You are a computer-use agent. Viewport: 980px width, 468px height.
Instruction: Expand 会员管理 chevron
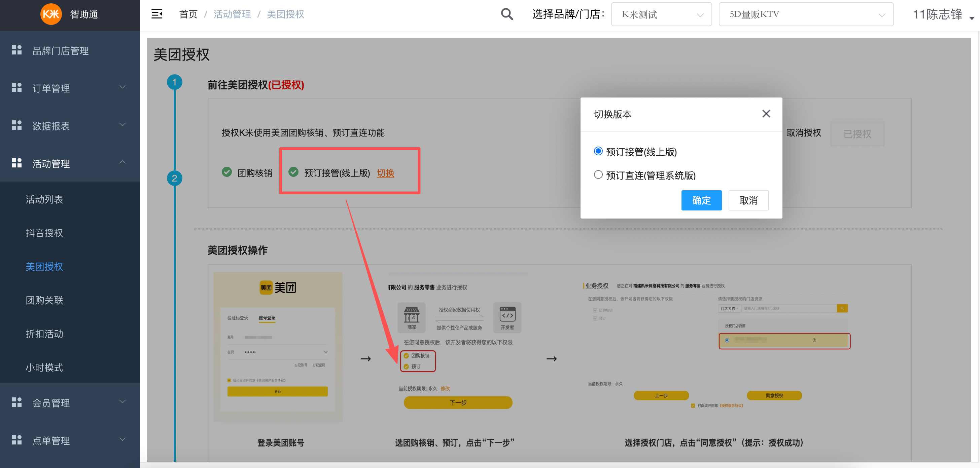[x=123, y=402]
